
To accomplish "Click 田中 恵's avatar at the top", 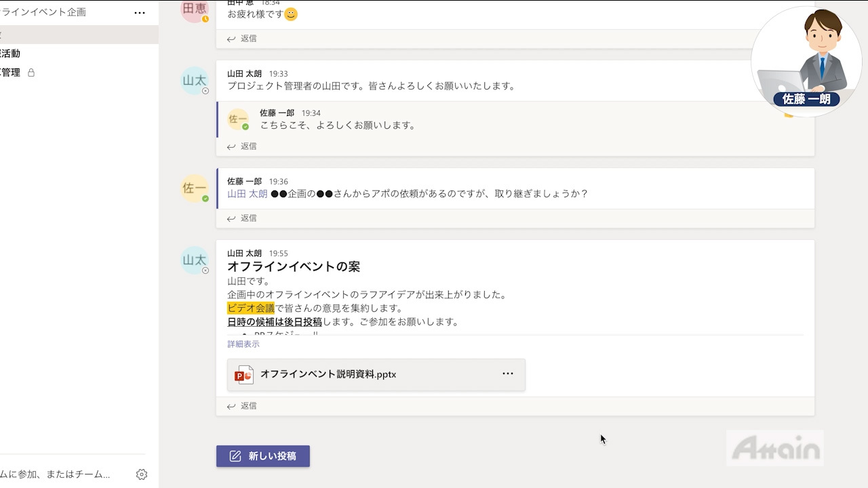I will click(x=195, y=10).
